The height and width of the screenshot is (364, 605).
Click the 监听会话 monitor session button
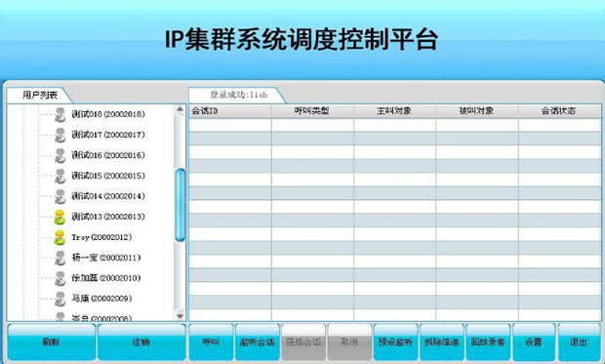(257, 342)
